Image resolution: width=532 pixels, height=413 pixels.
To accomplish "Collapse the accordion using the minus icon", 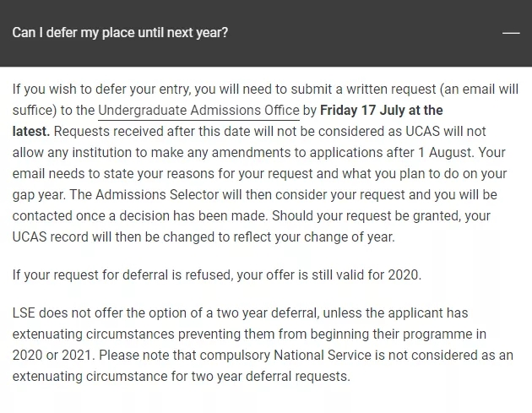I will [511, 33].
